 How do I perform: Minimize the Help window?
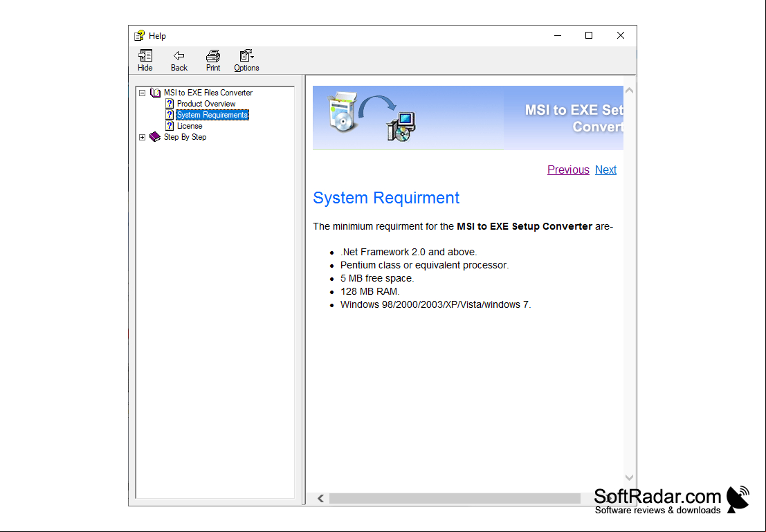point(558,36)
